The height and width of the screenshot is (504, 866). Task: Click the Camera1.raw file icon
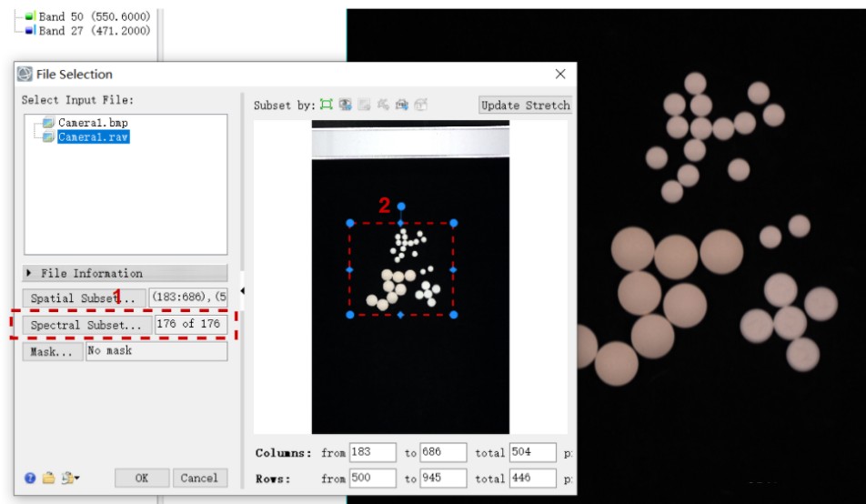point(48,136)
